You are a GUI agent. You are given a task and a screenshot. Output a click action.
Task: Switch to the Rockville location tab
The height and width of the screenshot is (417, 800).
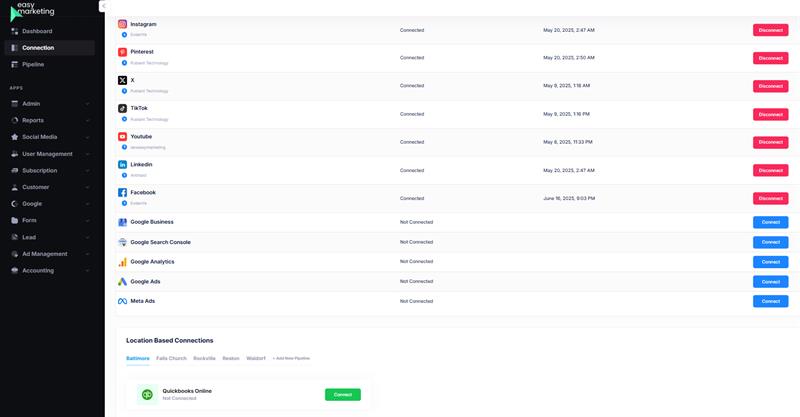click(204, 358)
